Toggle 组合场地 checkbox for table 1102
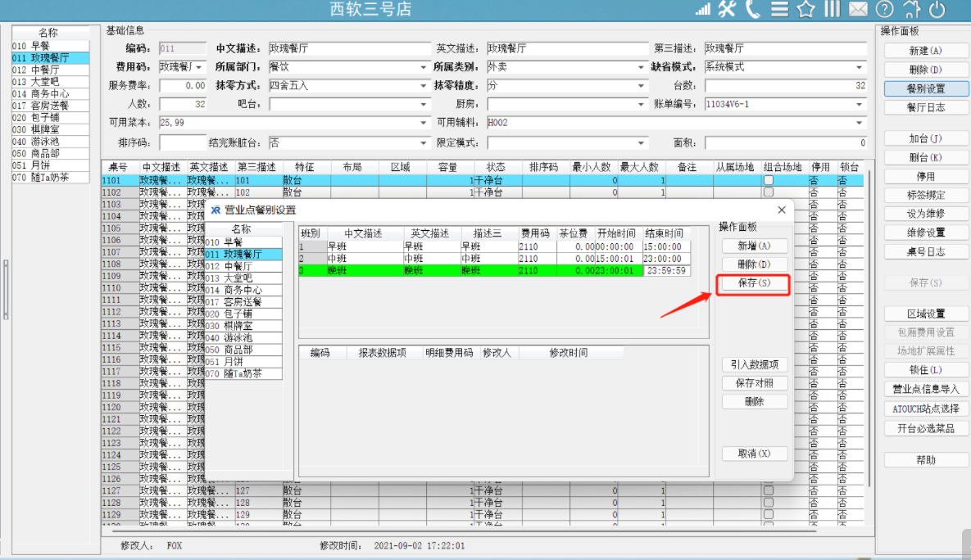Screen dimensions: 971x560 click(x=769, y=192)
